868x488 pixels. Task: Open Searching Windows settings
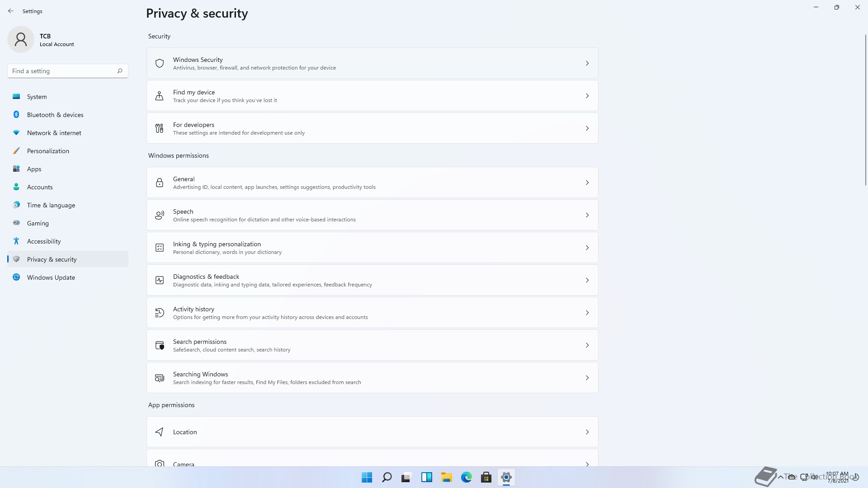373,378
